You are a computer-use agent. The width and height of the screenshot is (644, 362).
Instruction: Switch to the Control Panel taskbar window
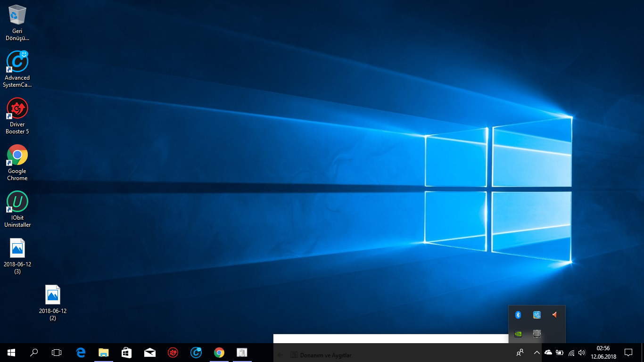242,353
